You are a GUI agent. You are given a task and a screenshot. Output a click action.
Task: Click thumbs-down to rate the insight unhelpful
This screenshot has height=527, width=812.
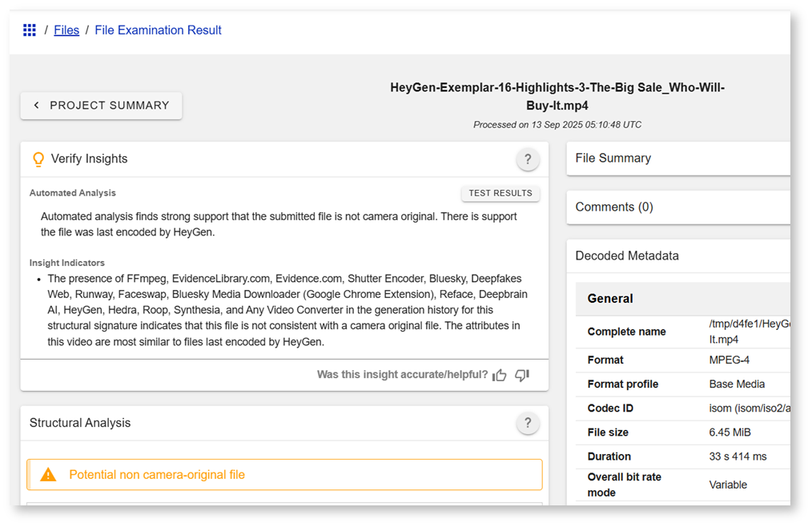[521, 375]
